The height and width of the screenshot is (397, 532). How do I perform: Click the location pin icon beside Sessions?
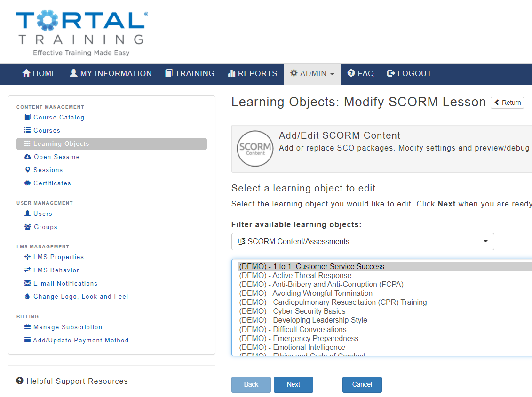27,170
